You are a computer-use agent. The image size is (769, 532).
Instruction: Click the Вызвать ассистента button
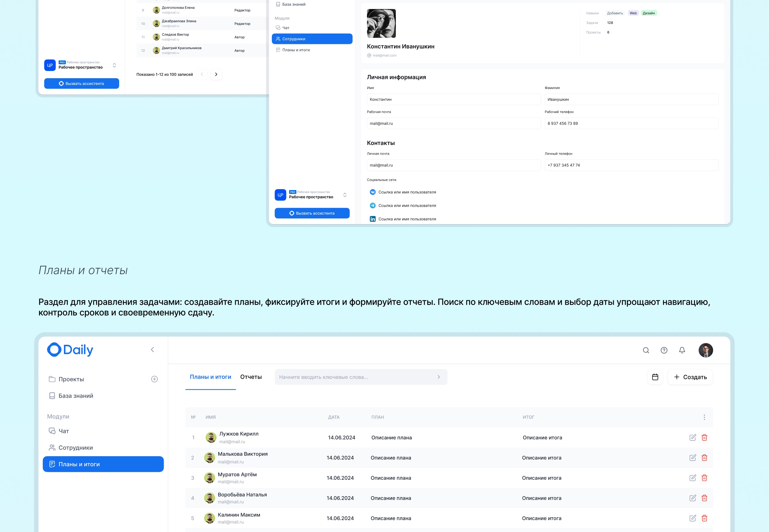pos(312,213)
